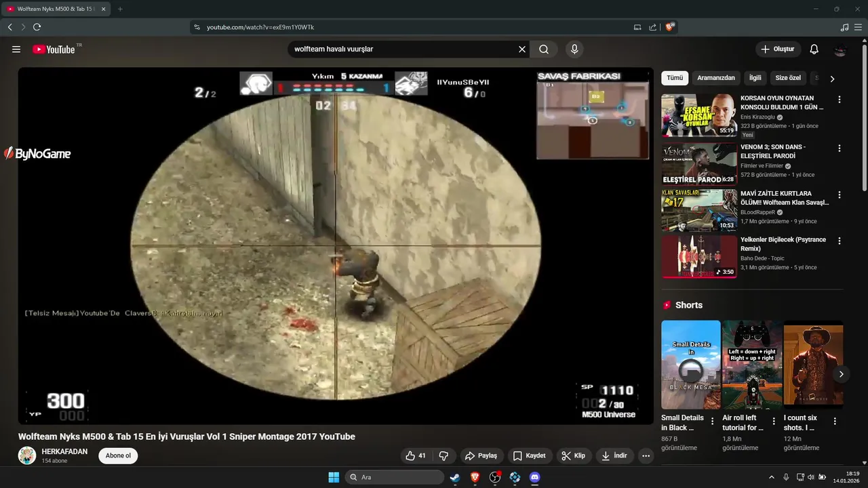Click the Klip clip button
Image resolution: width=868 pixels, height=488 pixels.
(x=574, y=455)
